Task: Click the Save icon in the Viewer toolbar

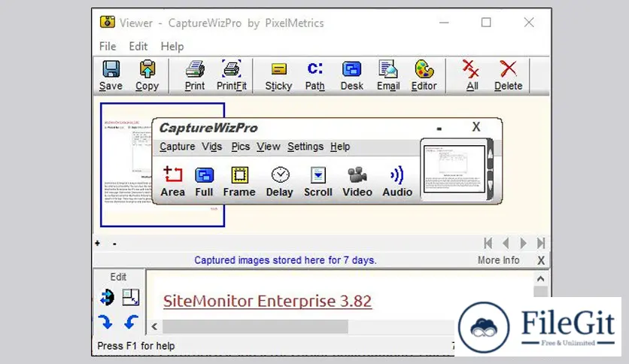Action: click(x=111, y=76)
